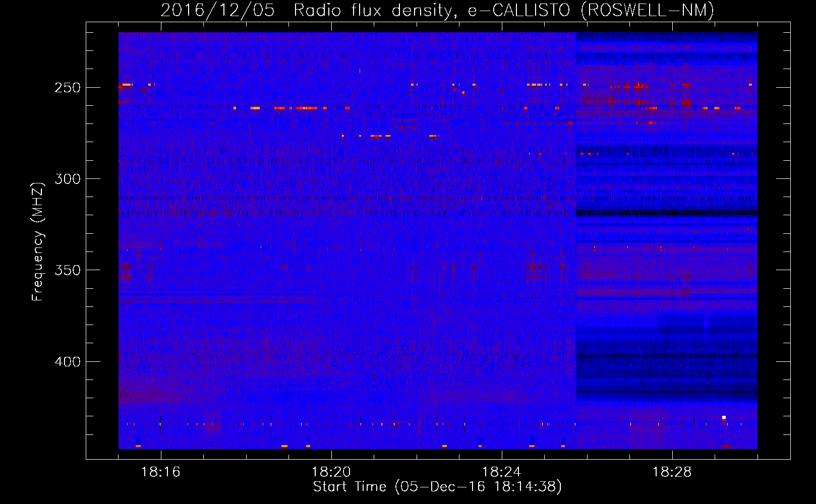Click the date '2016/12/05' in the title
Screen dimensions: 816x504
[218, 10]
